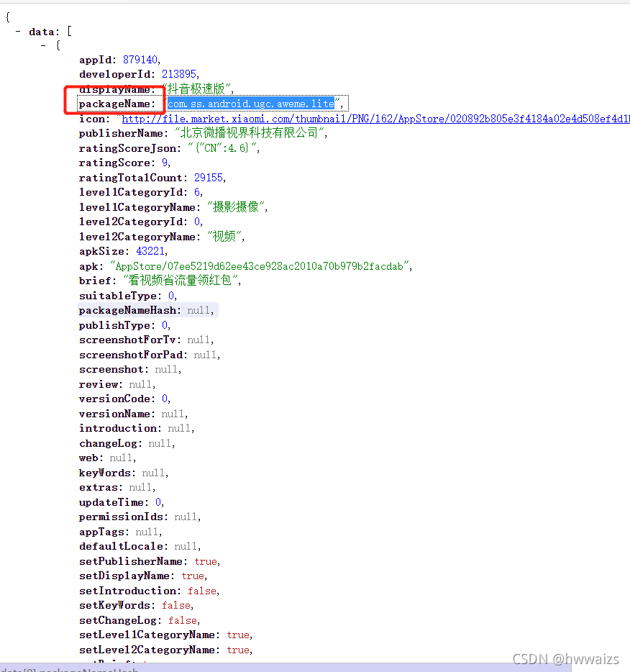The image size is (630, 672).
Task: Click the level2CategoryId value 0
Action: point(197,222)
